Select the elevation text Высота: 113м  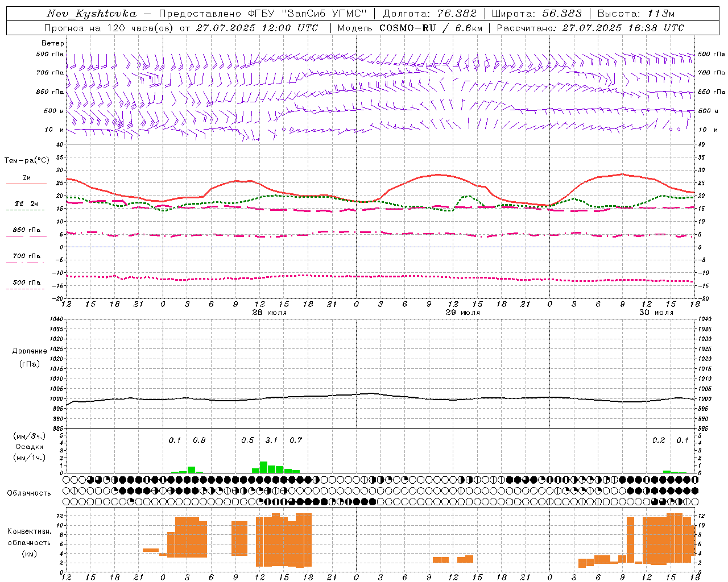click(636, 14)
